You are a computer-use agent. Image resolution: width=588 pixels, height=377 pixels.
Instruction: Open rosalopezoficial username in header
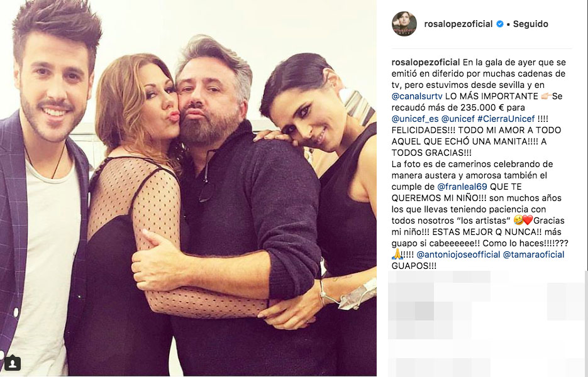pyautogui.click(x=458, y=24)
